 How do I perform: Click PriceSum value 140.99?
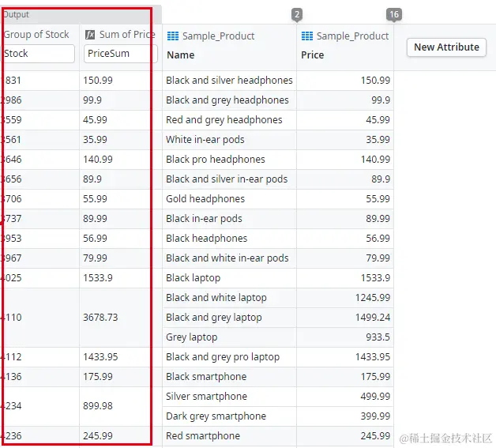click(98, 160)
